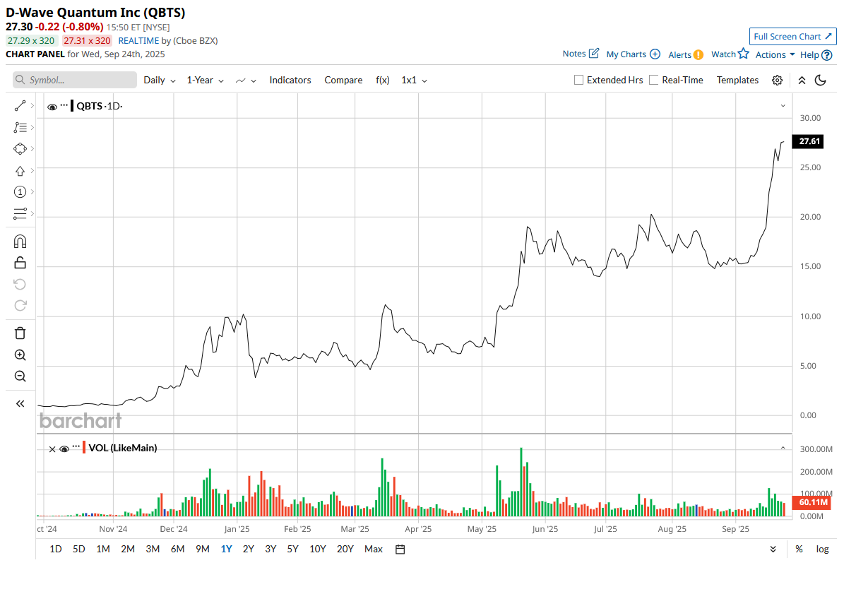Collapse the QBTS price pane
The image size is (868, 594).
783,106
